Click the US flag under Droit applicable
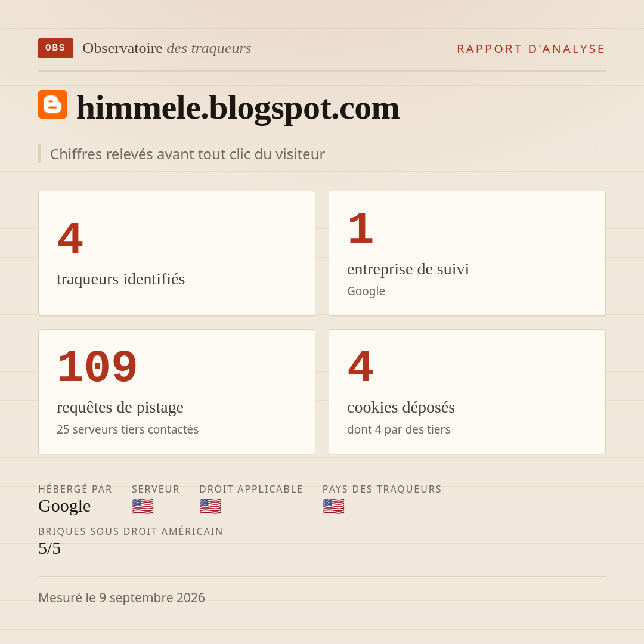Image resolution: width=644 pixels, height=644 pixels. click(210, 506)
